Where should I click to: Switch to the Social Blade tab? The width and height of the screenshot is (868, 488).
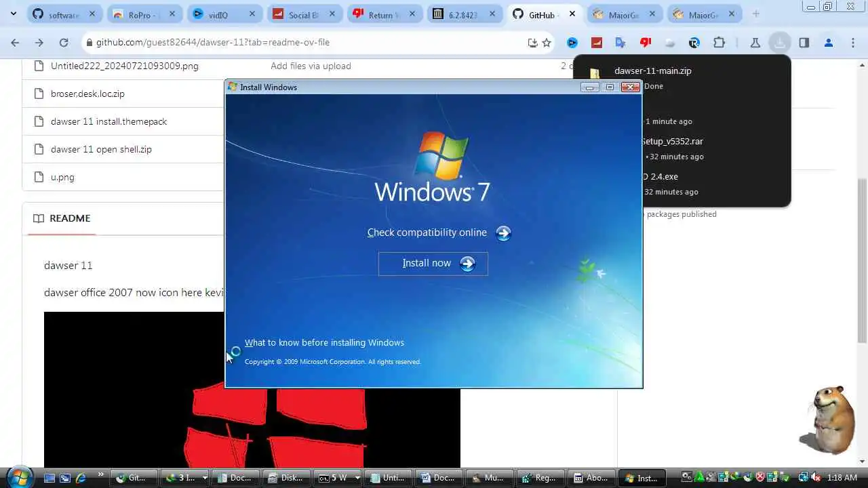[304, 14]
